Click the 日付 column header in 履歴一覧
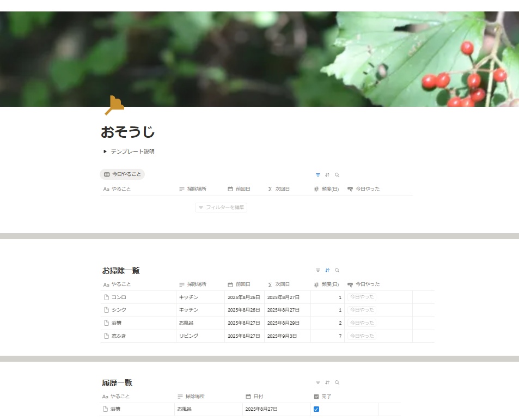Image resolution: width=519 pixels, height=420 pixels. (254, 397)
